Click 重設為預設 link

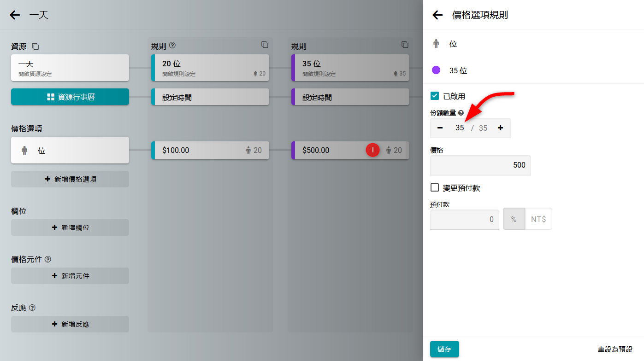point(615,349)
